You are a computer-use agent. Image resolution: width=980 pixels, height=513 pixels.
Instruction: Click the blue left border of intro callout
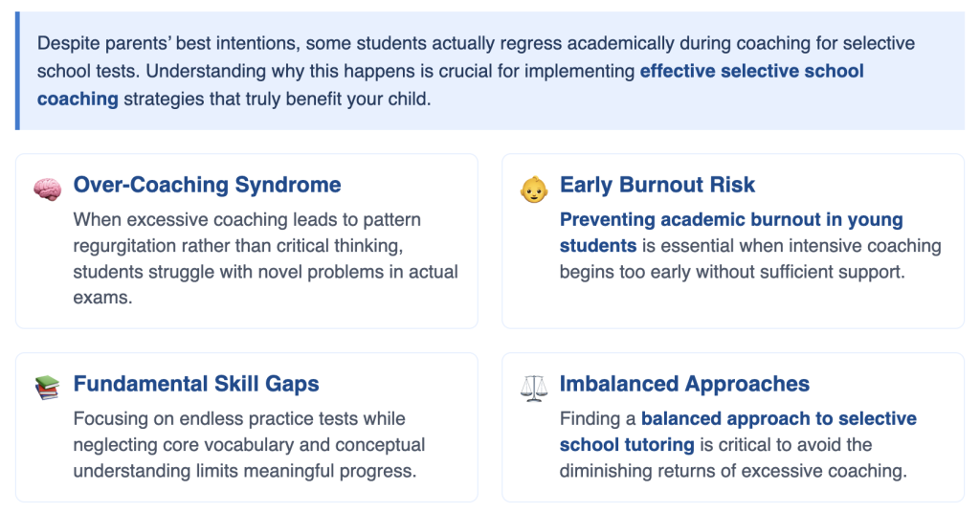tap(17, 71)
